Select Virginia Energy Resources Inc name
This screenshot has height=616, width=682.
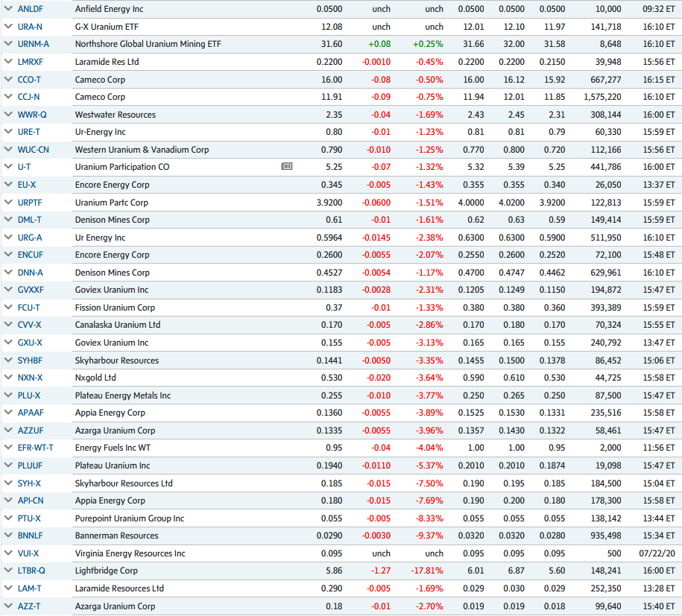(130, 553)
